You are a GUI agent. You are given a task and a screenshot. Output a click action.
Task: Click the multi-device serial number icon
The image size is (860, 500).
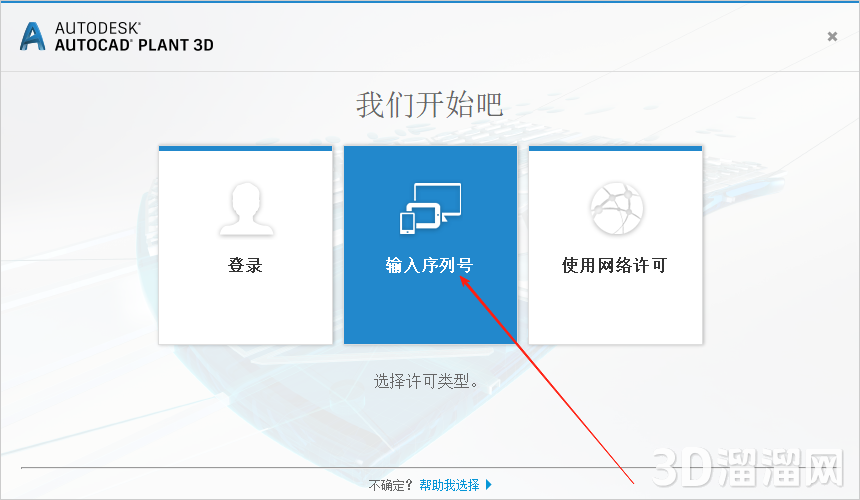431,208
